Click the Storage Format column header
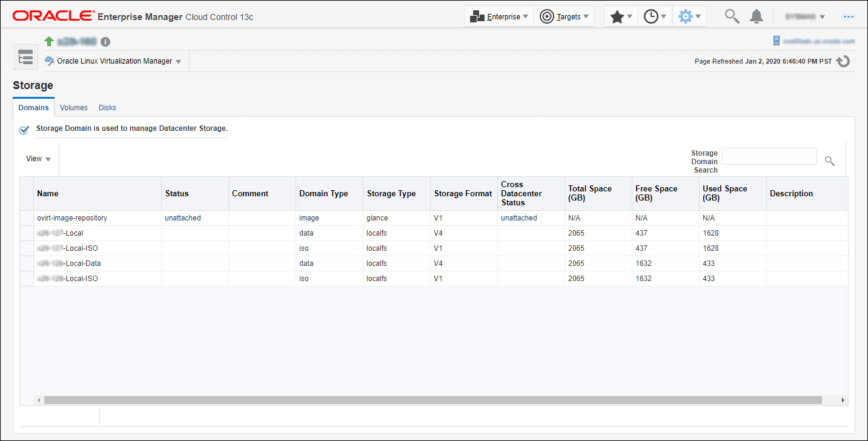This screenshot has width=868, height=441. pos(464,194)
